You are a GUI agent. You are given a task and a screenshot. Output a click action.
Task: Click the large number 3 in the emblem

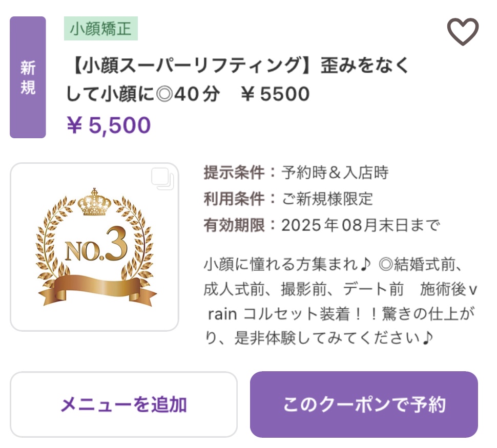coord(116,243)
